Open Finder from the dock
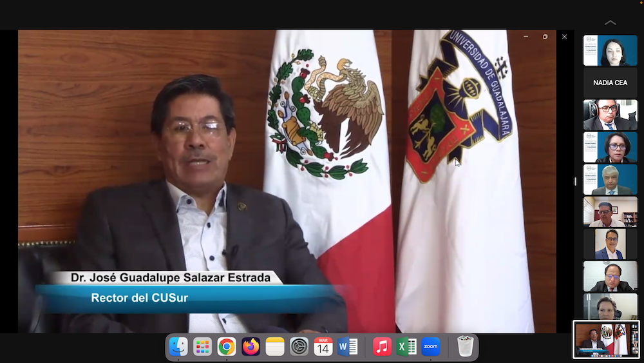The image size is (644, 363). (178, 347)
